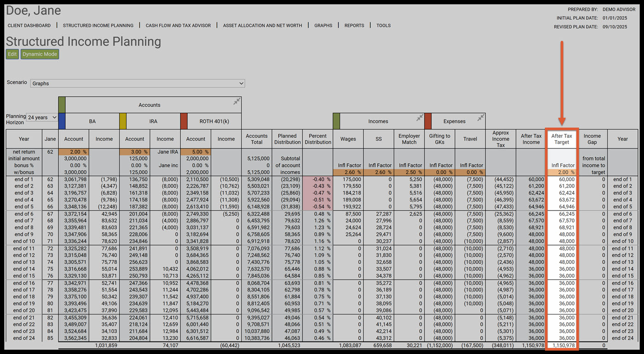Click the blue color swatch beside BA
The image size is (644, 354).
coord(62,121)
